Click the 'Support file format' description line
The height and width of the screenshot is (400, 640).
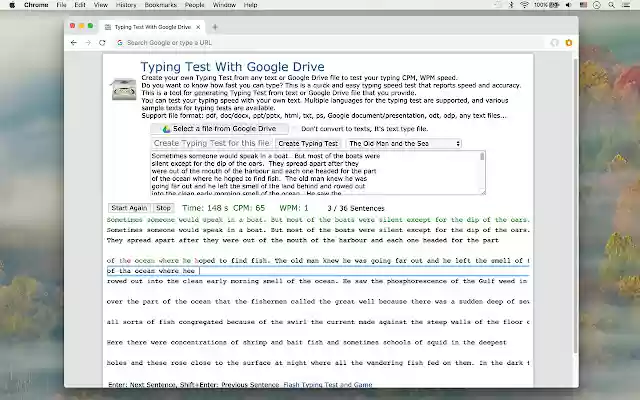pos(324,116)
